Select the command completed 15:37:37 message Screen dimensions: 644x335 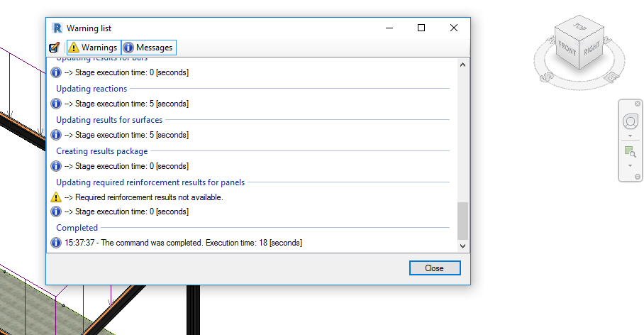pos(183,243)
